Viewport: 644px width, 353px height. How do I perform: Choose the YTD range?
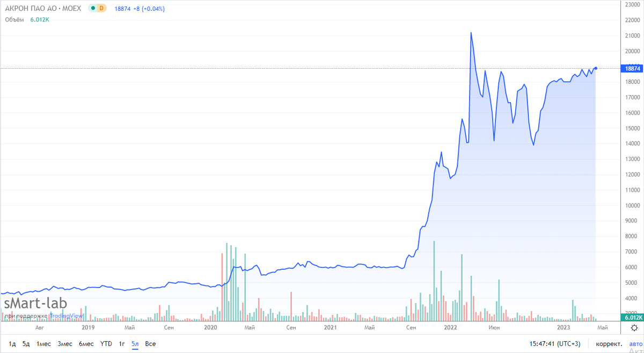coord(106,343)
